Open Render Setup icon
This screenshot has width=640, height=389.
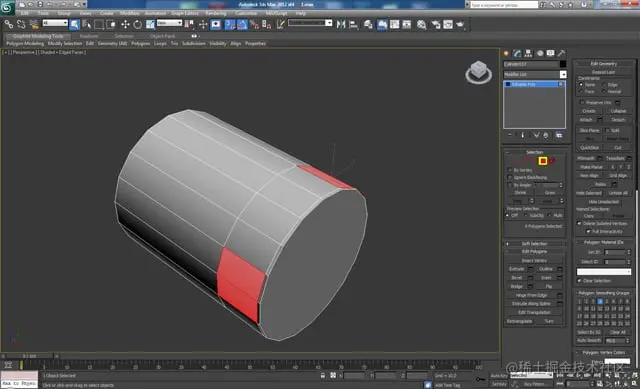click(436, 24)
